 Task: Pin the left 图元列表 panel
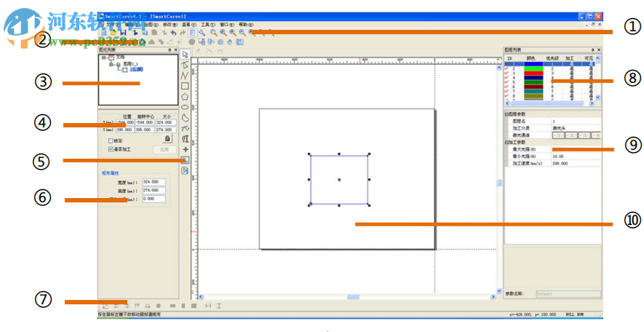[x=170, y=50]
